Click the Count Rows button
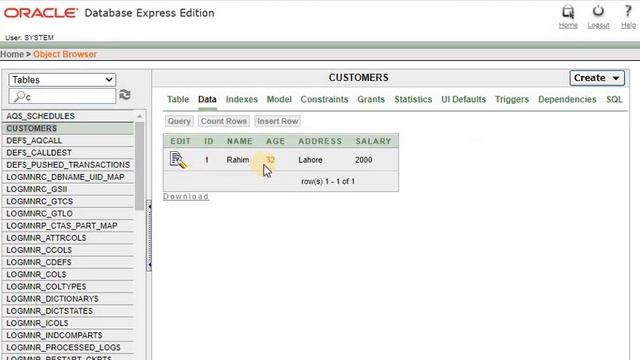640x360 pixels. pyautogui.click(x=224, y=121)
